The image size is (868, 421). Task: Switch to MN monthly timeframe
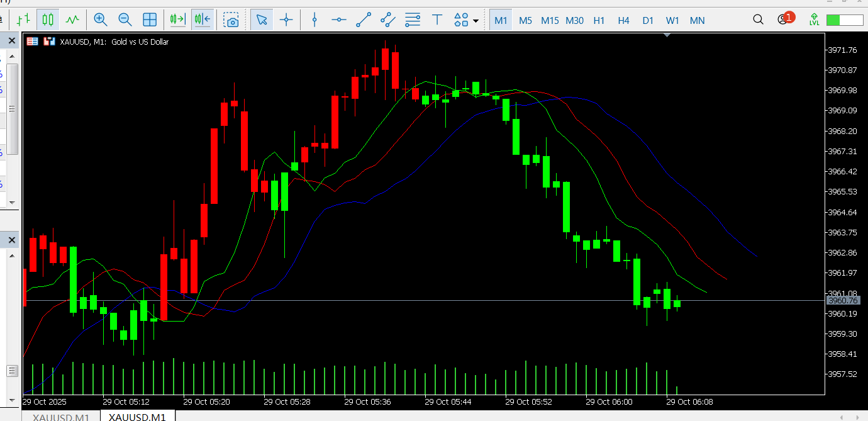697,20
